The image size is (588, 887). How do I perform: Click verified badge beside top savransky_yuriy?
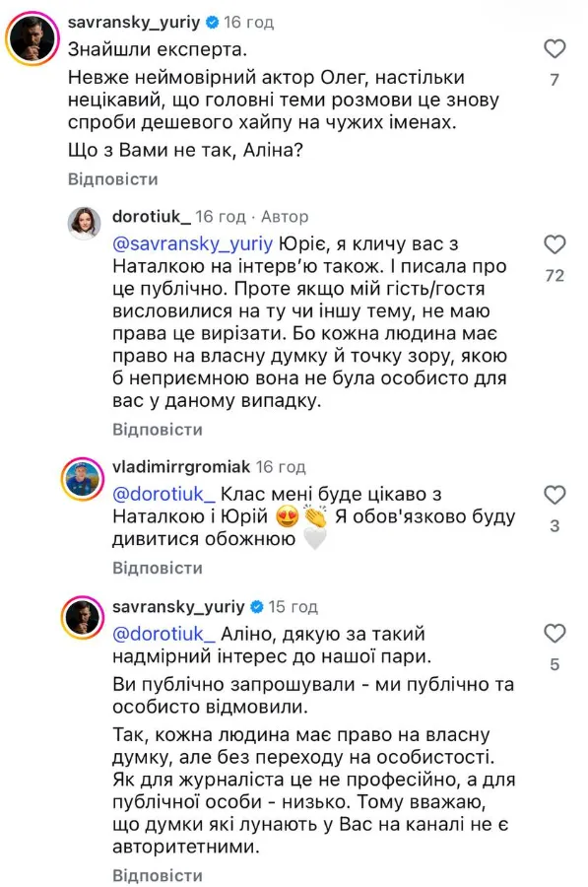tap(213, 23)
